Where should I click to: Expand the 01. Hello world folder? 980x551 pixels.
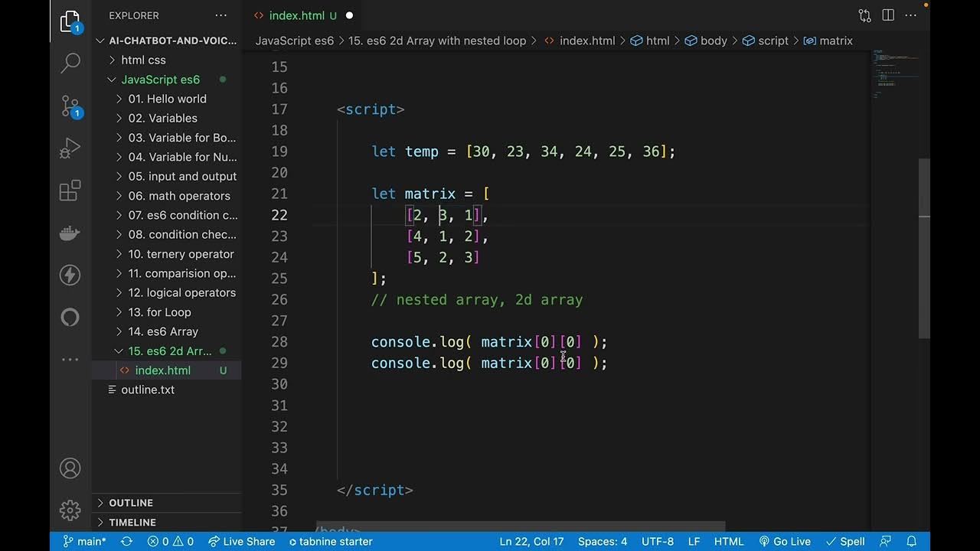pyautogui.click(x=166, y=99)
